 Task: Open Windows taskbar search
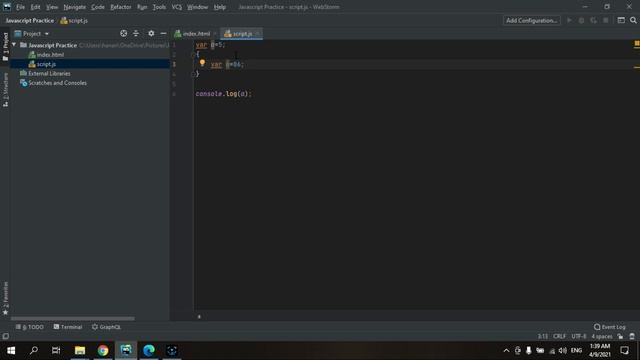pos(34,350)
